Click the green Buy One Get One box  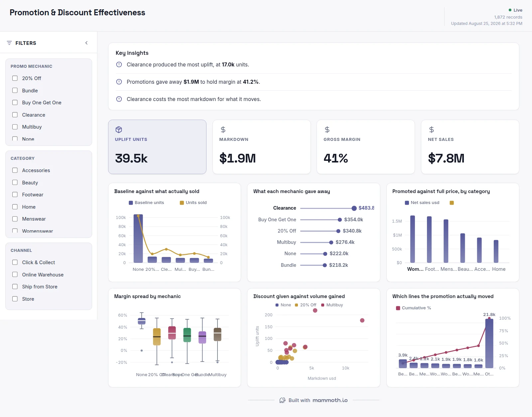[187, 335]
